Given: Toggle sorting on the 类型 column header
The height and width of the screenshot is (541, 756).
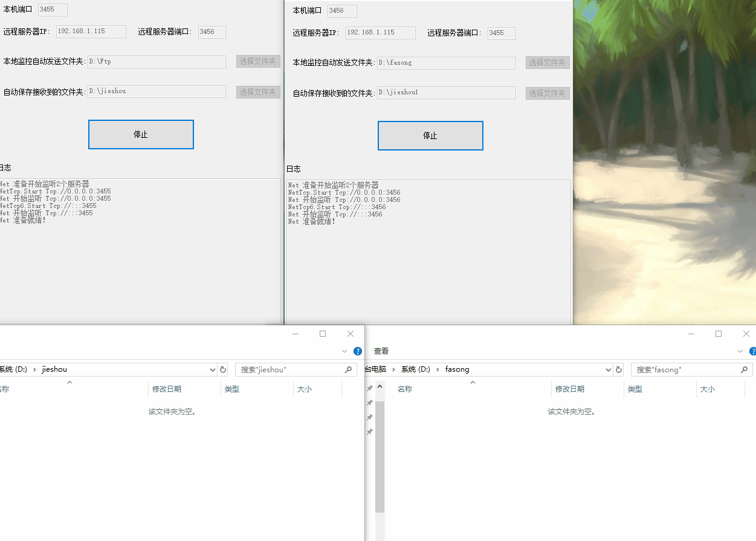Looking at the screenshot, I should [635, 389].
